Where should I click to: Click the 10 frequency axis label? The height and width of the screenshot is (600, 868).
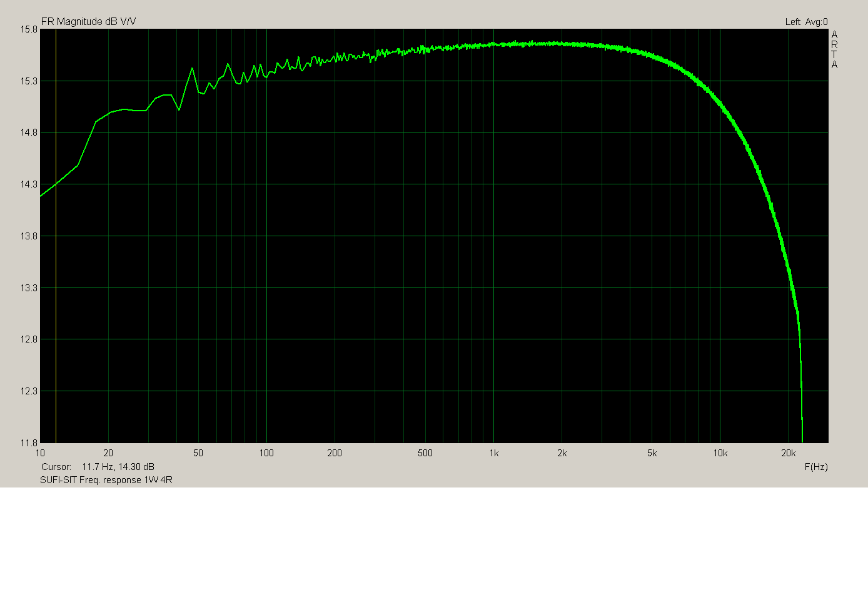pos(40,453)
